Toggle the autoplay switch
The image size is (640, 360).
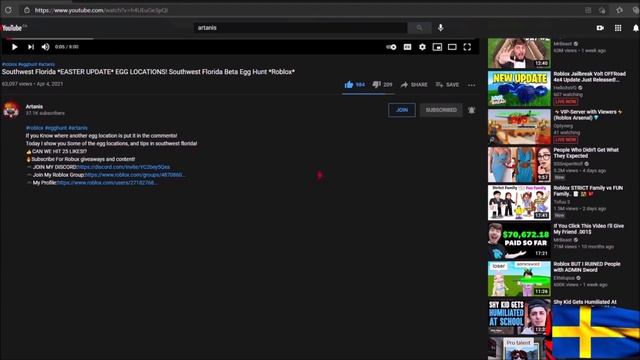pyautogui.click(x=391, y=47)
